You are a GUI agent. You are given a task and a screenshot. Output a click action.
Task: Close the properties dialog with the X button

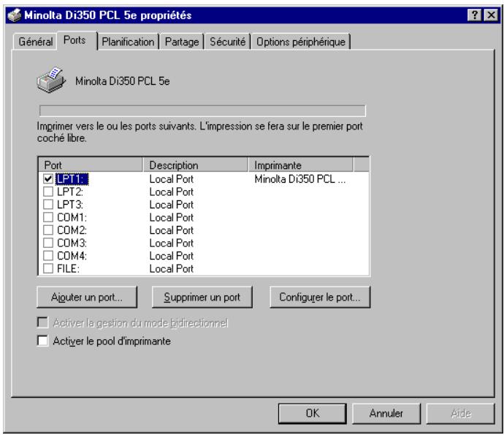[491, 15]
